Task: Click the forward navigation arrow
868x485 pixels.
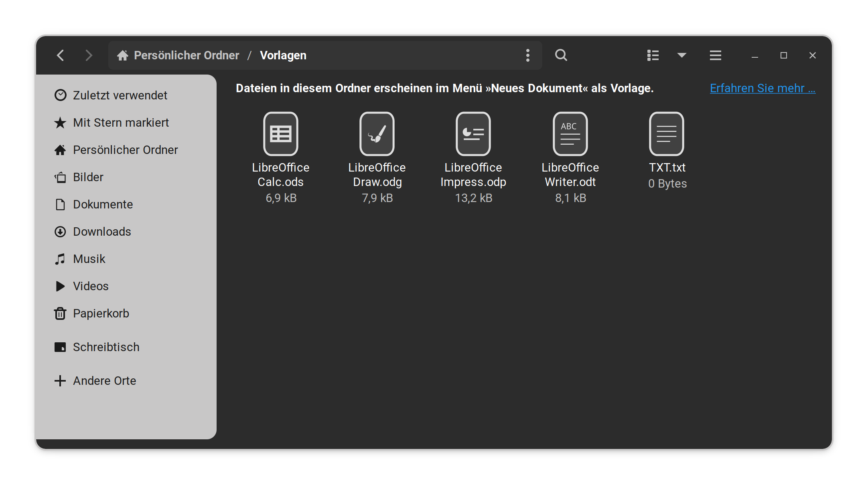Action: [x=89, y=55]
